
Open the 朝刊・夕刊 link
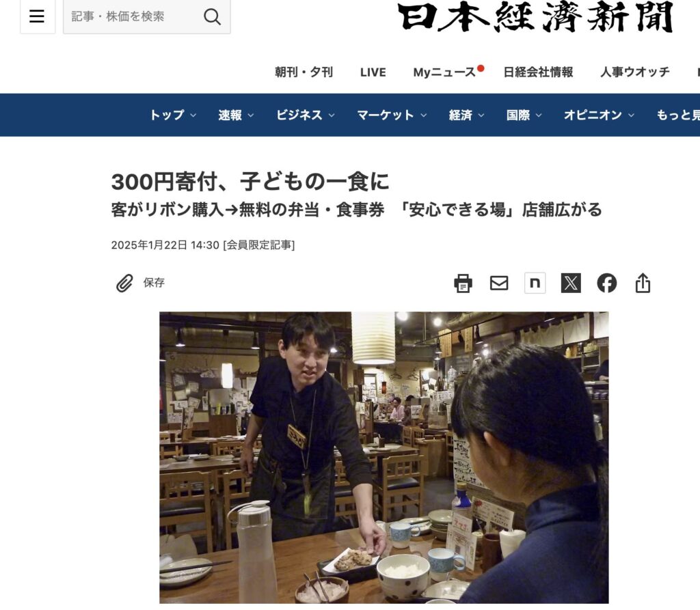pyautogui.click(x=304, y=72)
